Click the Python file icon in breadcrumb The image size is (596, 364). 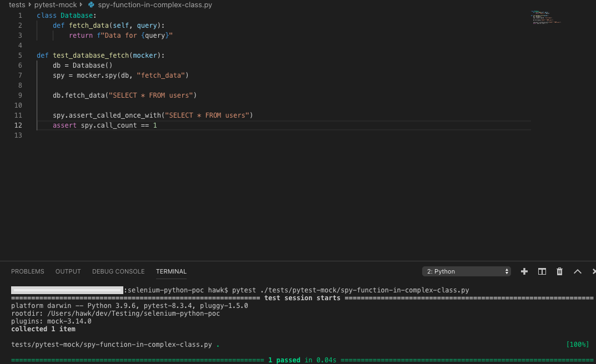coord(91,5)
